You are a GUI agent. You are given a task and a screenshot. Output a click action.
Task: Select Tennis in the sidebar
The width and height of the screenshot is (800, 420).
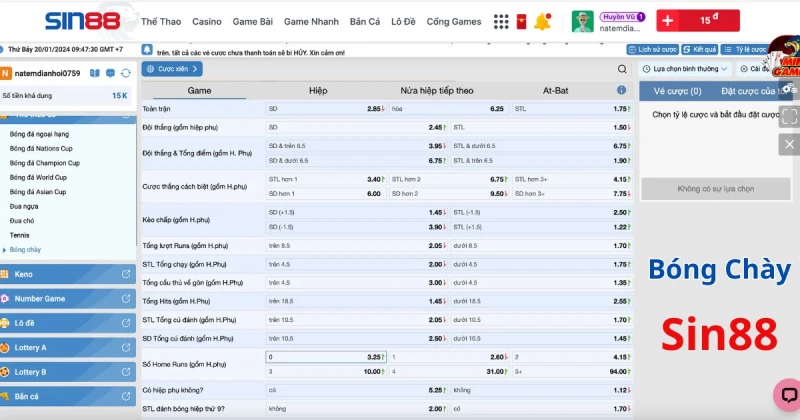pyautogui.click(x=19, y=235)
